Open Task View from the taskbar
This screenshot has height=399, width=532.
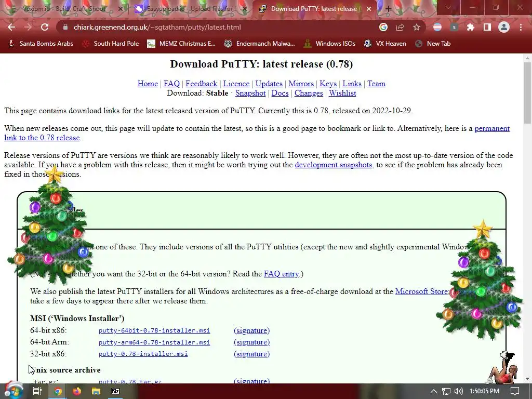[37, 391]
